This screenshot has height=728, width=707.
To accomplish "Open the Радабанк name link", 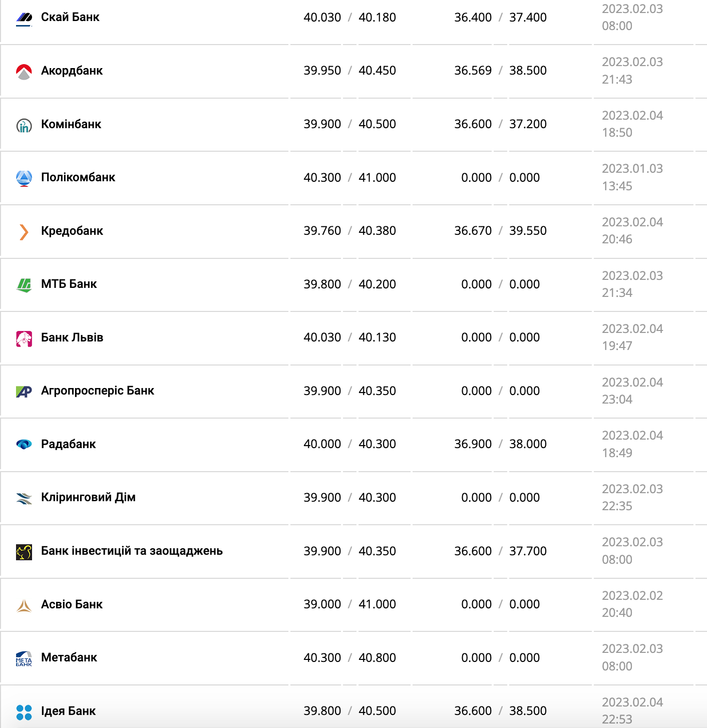I will (x=68, y=444).
